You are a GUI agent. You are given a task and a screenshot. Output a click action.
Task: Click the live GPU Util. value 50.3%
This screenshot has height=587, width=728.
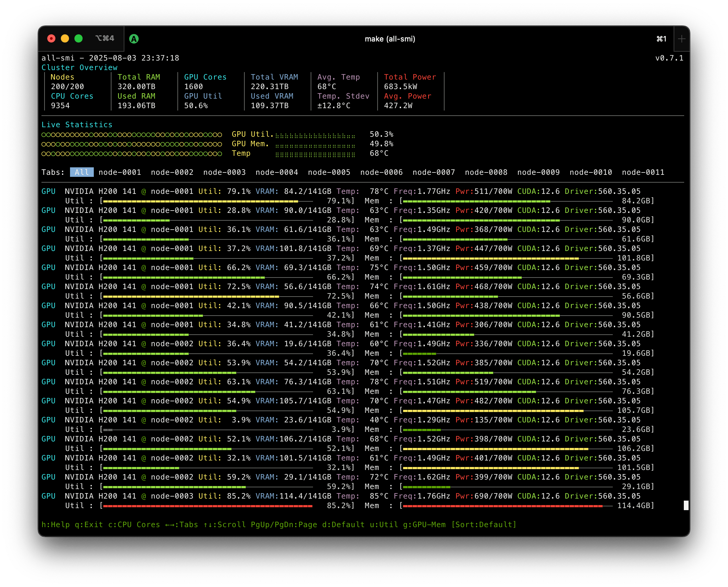[382, 134]
